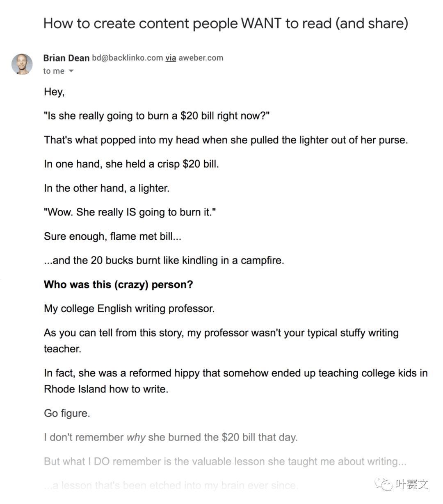Select the sender name Brian Dean
This screenshot has width=443, height=504.
[x=66, y=58]
